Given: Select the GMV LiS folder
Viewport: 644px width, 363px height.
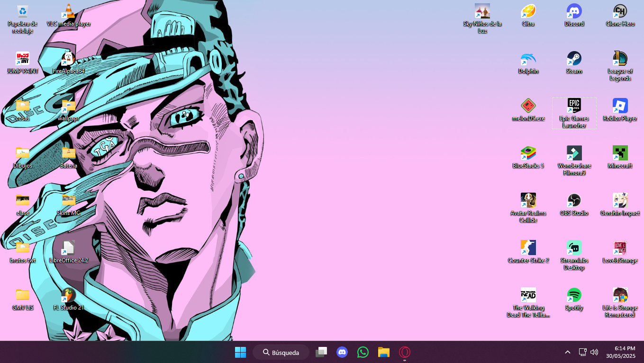Looking at the screenshot, I should 22,300.
